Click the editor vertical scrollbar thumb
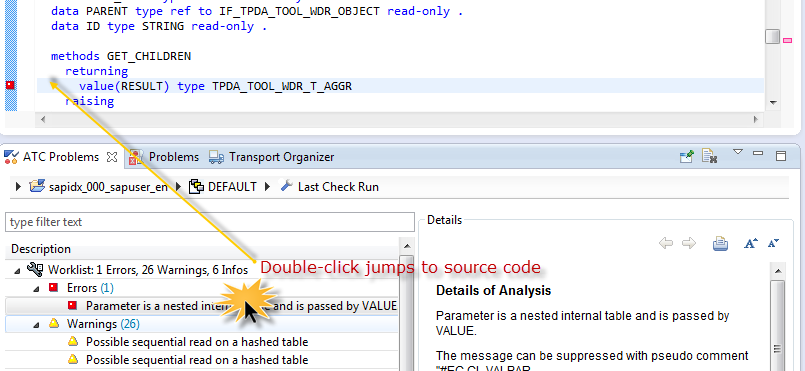 (x=772, y=36)
